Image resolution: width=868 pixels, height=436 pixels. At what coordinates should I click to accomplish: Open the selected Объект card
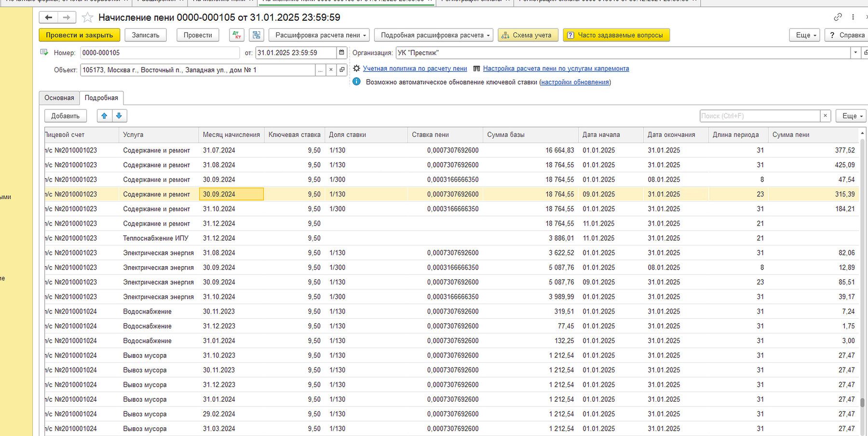342,70
